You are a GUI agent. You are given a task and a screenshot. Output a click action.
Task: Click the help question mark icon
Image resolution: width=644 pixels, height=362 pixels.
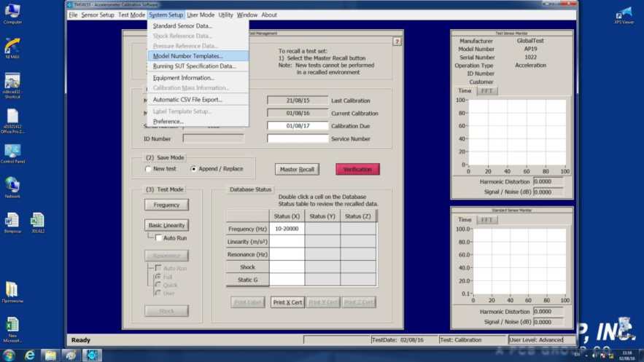[x=397, y=42]
